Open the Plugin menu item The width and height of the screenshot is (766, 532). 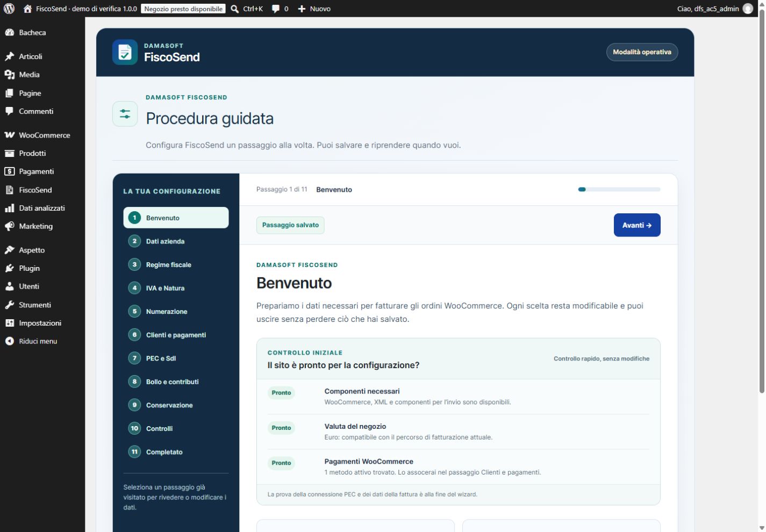(x=42, y=268)
